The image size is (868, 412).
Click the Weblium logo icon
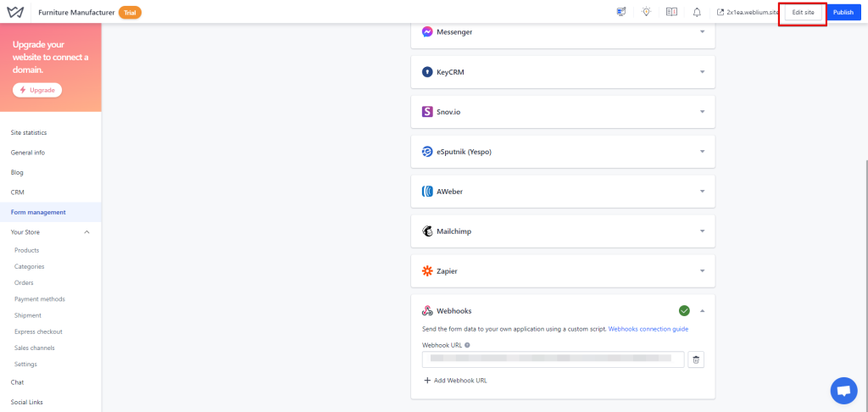16,13
